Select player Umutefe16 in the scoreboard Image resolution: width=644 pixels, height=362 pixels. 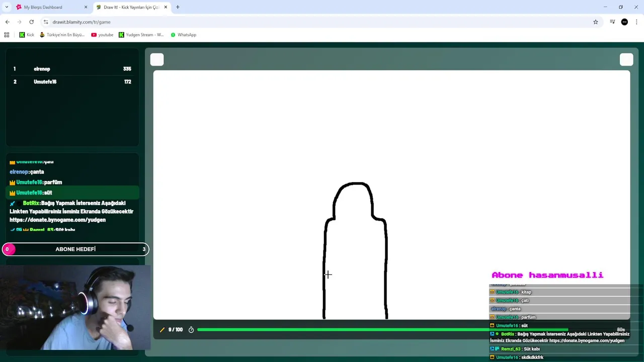(x=45, y=81)
